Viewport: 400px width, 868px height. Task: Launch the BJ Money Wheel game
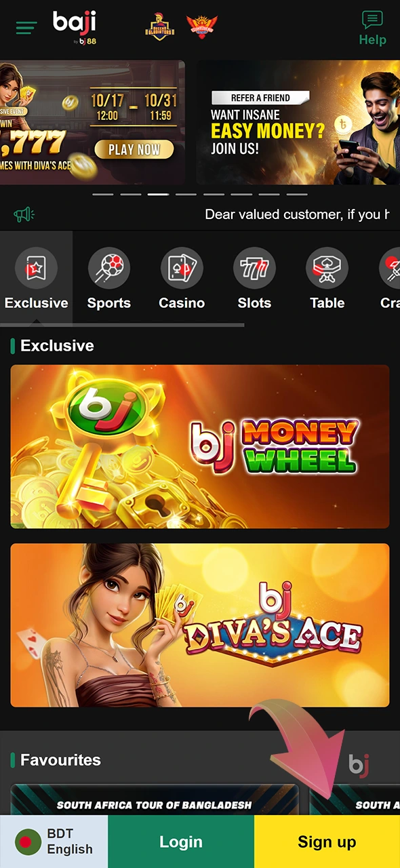click(200, 447)
